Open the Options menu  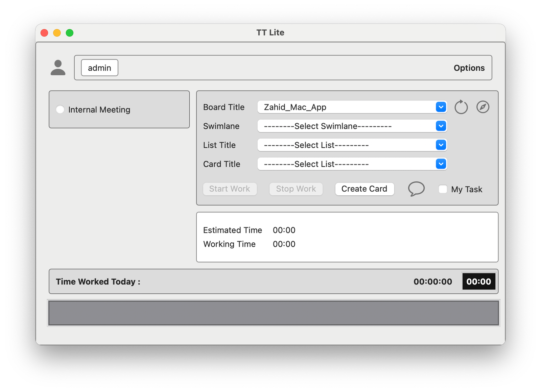coord(469,68)
